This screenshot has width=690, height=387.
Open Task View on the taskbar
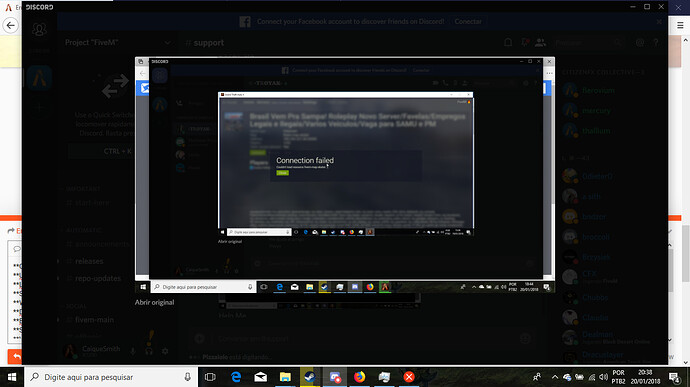click(210, 377)
